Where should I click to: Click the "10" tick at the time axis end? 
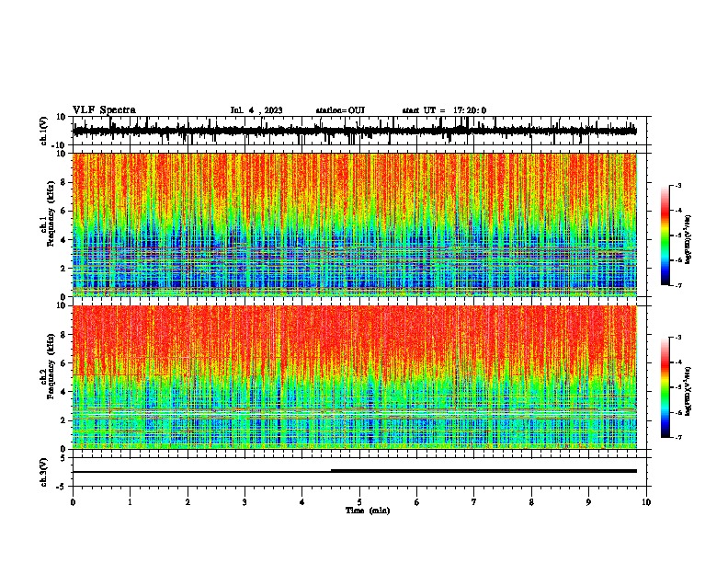pos(646,502)
